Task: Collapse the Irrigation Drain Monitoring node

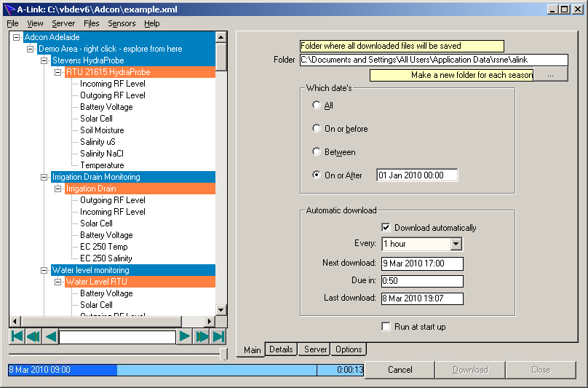Action: (44, 177)
